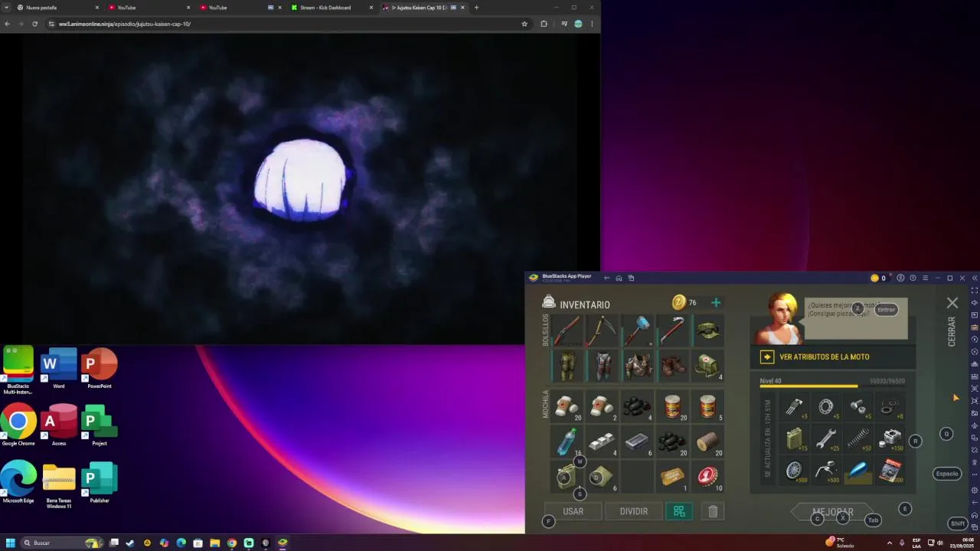Select the military cap item
The width and height of the screenshot is (980, 551).
707,331
